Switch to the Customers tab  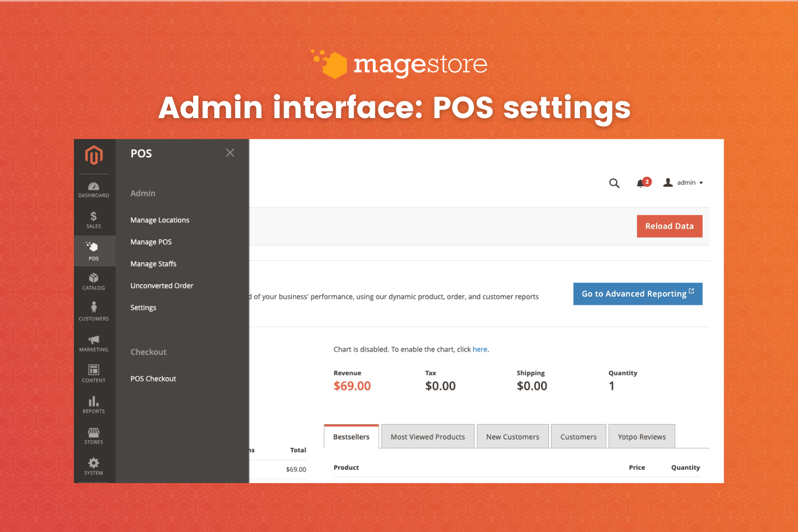578,437
